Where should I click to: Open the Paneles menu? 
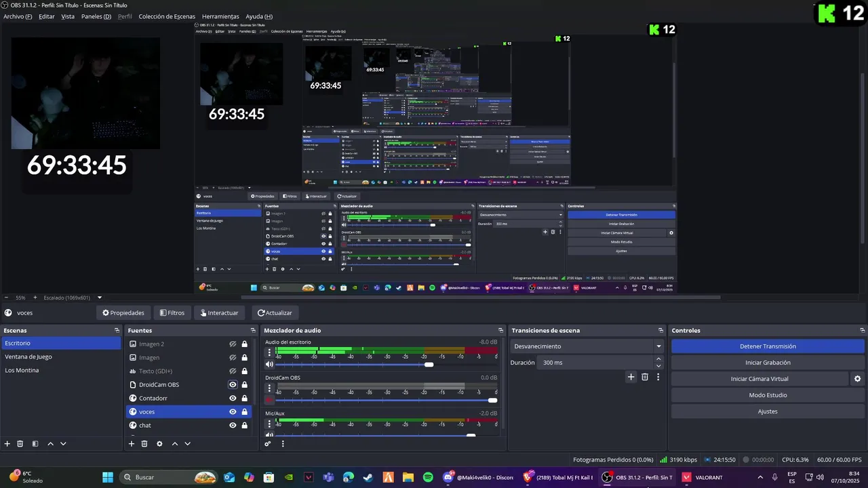click(x=96, y=16)
